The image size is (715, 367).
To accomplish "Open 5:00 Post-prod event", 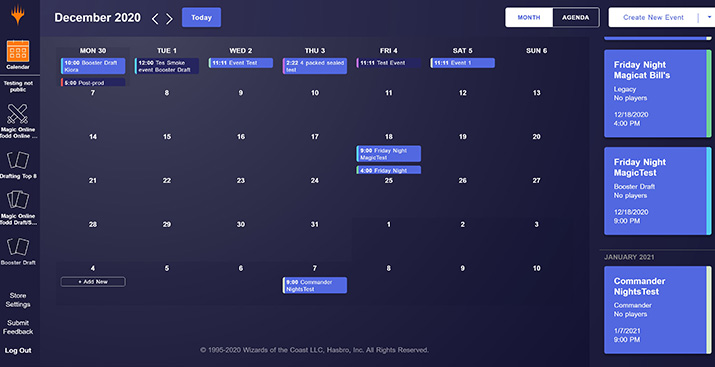I will (x=93, y=83).
